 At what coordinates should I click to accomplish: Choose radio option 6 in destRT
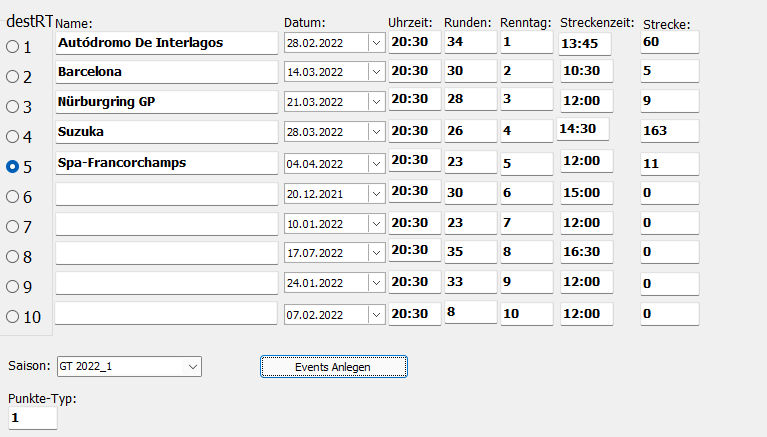pyautogui.click(x=13, y=197)
